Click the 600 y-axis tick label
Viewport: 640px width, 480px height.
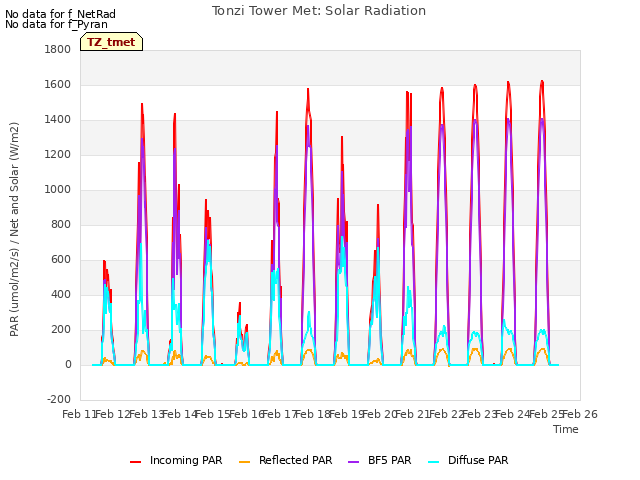[x=61, y=260]
